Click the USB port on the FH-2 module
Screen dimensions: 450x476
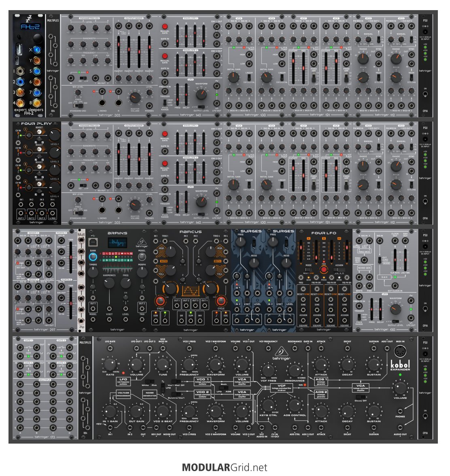(x=20, y=49)
